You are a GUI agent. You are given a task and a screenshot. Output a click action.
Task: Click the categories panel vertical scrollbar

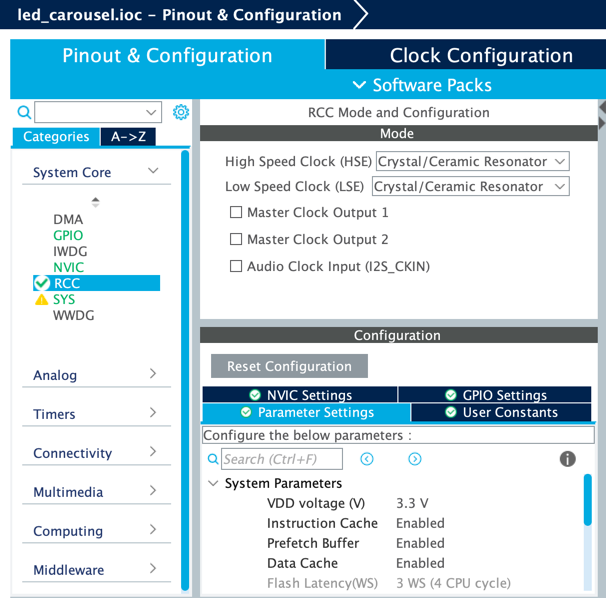tap(185, 370)
